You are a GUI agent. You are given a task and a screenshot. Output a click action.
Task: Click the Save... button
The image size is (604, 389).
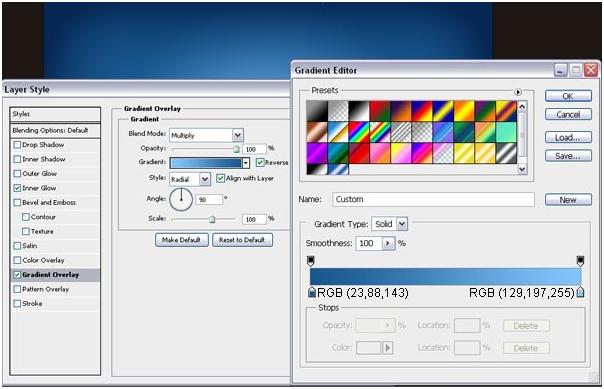[x=568, y=156]
